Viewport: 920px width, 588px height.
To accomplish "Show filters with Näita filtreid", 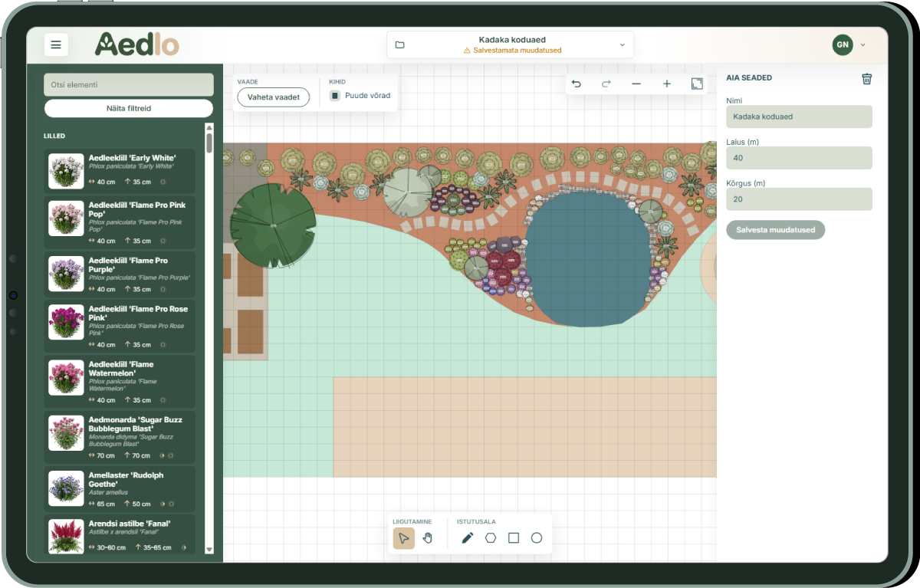I will 129,108.
